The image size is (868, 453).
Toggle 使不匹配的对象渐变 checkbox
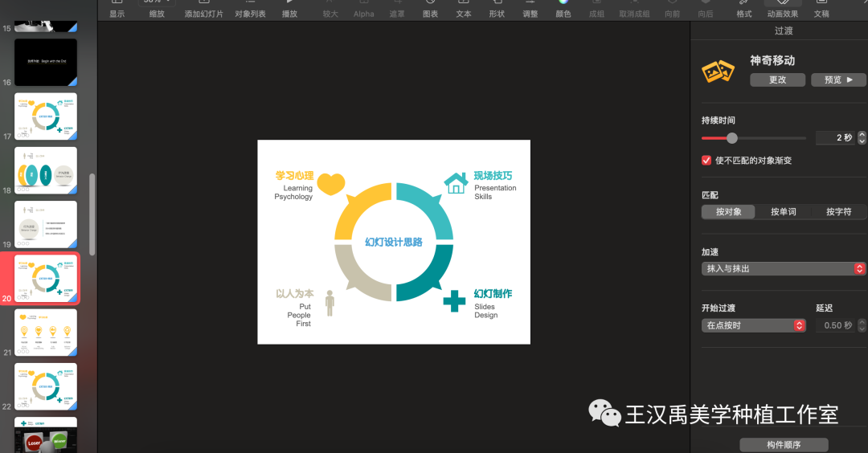[706, 161]
